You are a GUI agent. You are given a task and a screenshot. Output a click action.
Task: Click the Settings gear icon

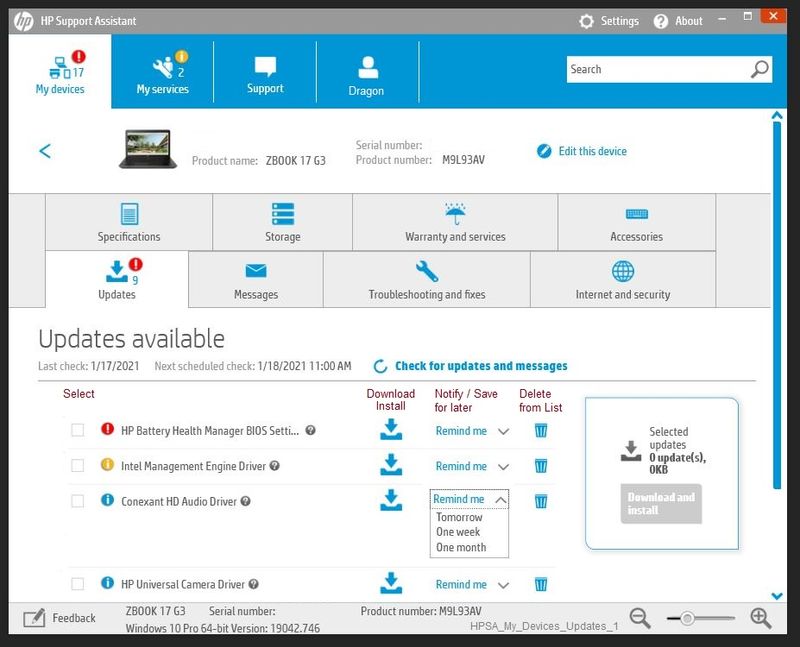pos(586,21)
